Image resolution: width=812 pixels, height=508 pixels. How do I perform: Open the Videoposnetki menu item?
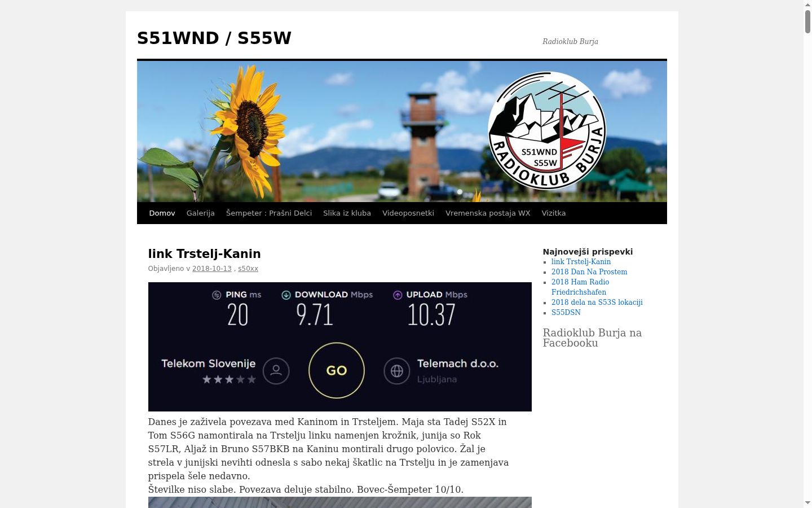[x=408, y=213]
